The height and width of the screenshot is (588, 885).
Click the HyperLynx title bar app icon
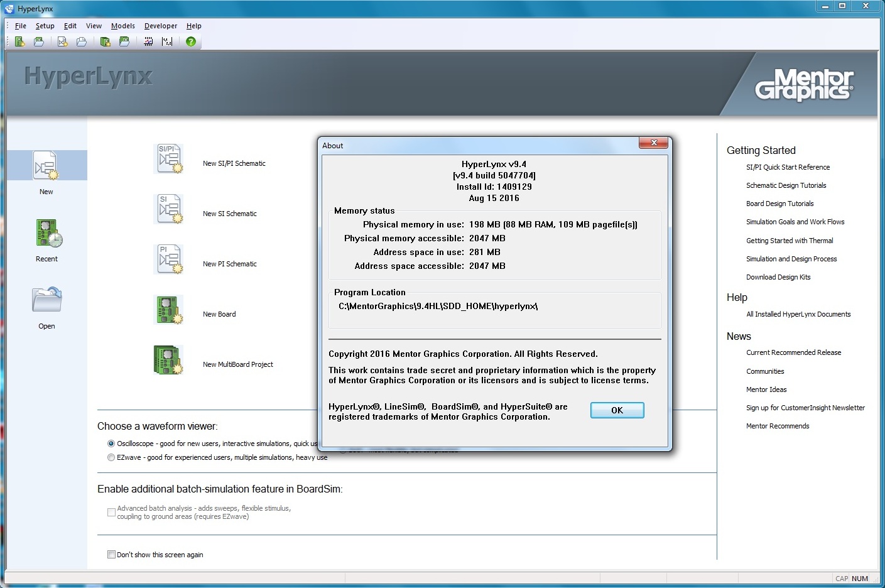9,9
